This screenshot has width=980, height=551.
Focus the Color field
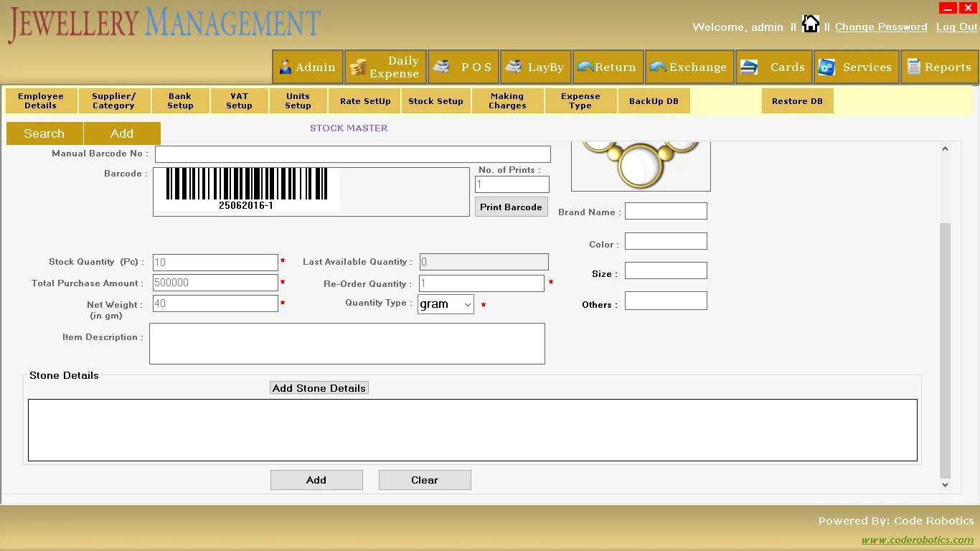click(666, 241)
